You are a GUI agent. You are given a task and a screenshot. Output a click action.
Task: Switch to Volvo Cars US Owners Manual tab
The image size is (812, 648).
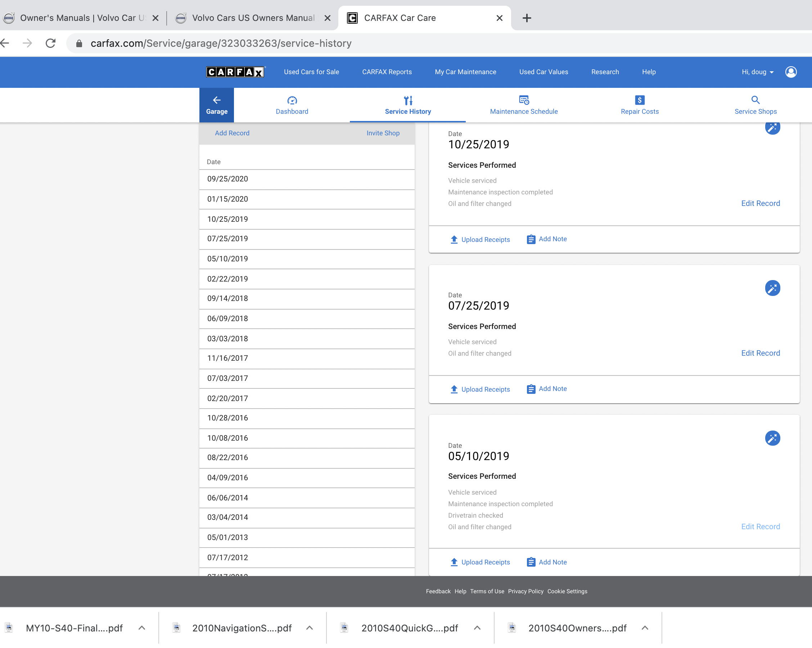tap(252, 18)
